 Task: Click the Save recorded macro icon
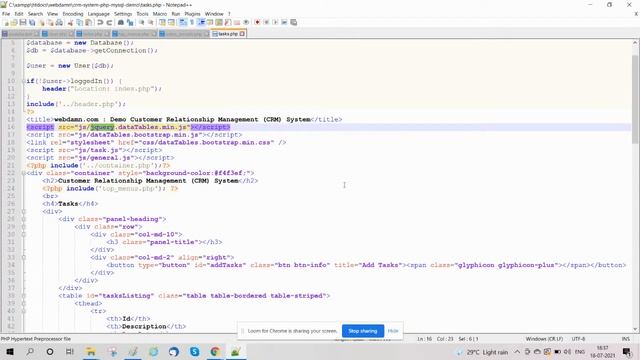tap(293, 22)
